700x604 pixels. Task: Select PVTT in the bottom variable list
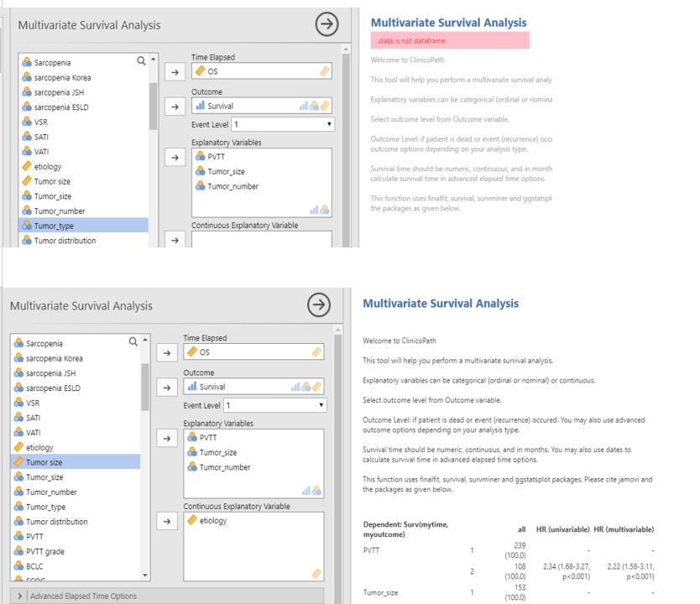(76, 537)
